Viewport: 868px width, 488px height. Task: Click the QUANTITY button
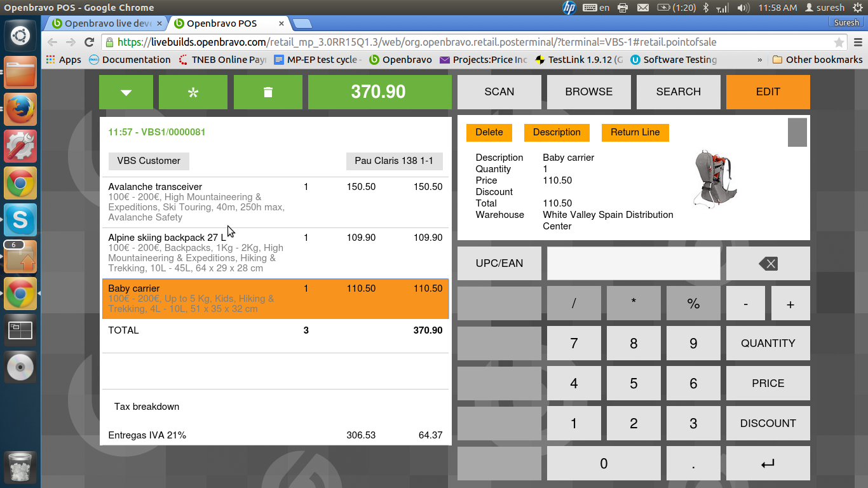(x=768, y=343)
